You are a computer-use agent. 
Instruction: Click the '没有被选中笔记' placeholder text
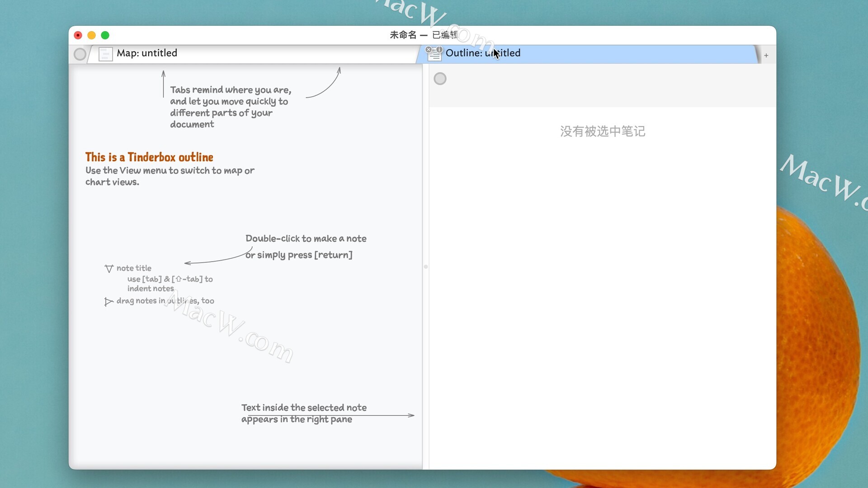coord(603,131)
